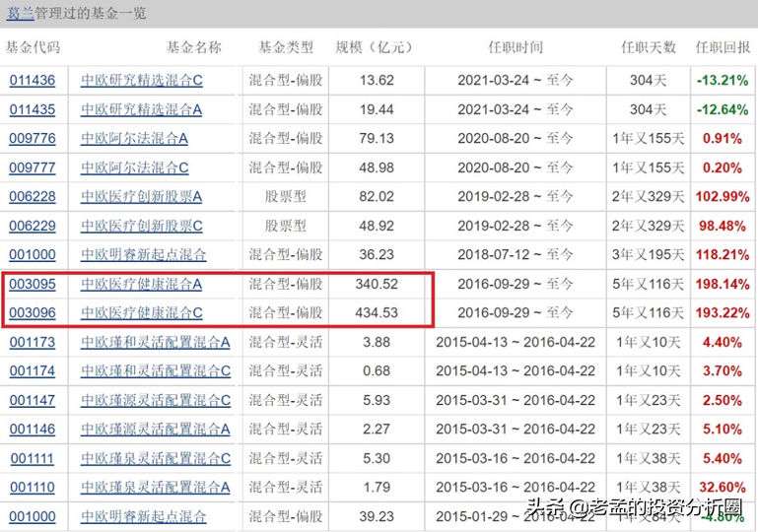758x532 pixels.
Task: Open fund code 011435
Action: tap(33, 109)
